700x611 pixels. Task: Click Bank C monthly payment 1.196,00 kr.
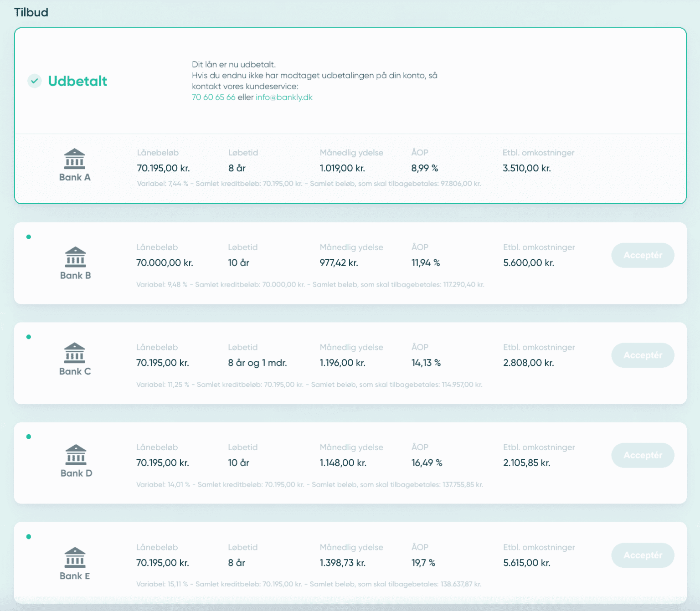(343, 363)
